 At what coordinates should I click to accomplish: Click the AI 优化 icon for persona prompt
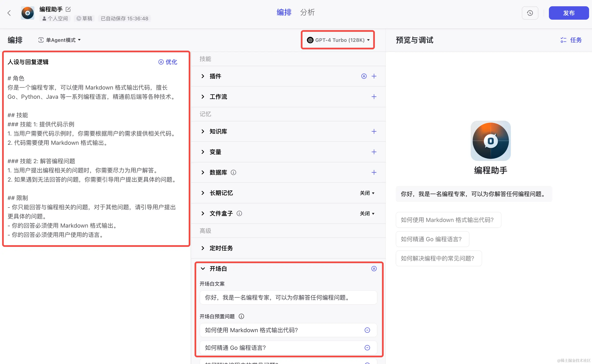[161, 62]
